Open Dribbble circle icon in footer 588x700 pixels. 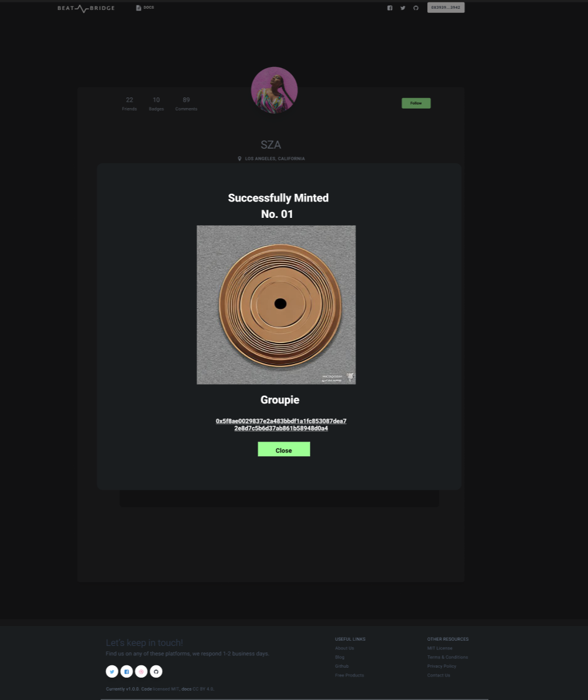pos(141,671)
